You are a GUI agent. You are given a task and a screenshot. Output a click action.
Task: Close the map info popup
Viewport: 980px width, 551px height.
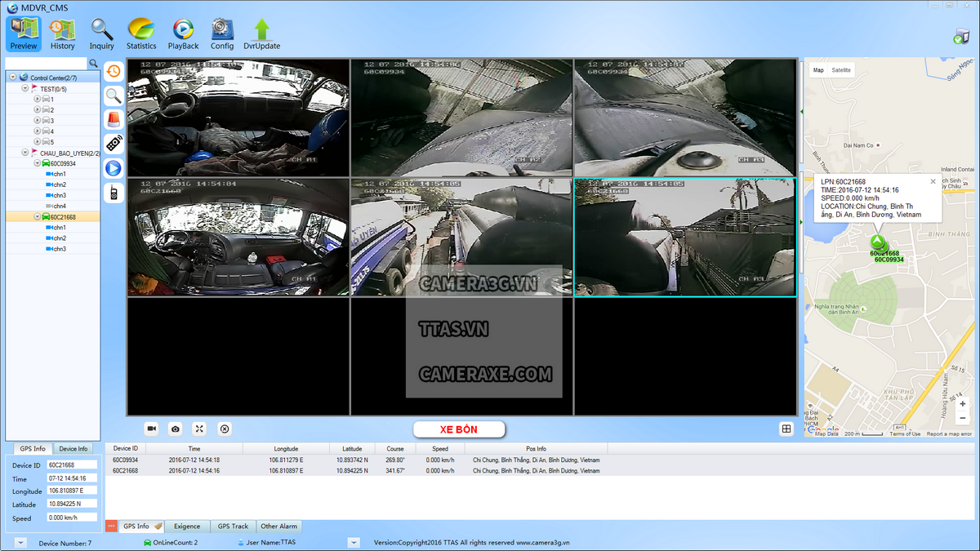coord(933,181)
